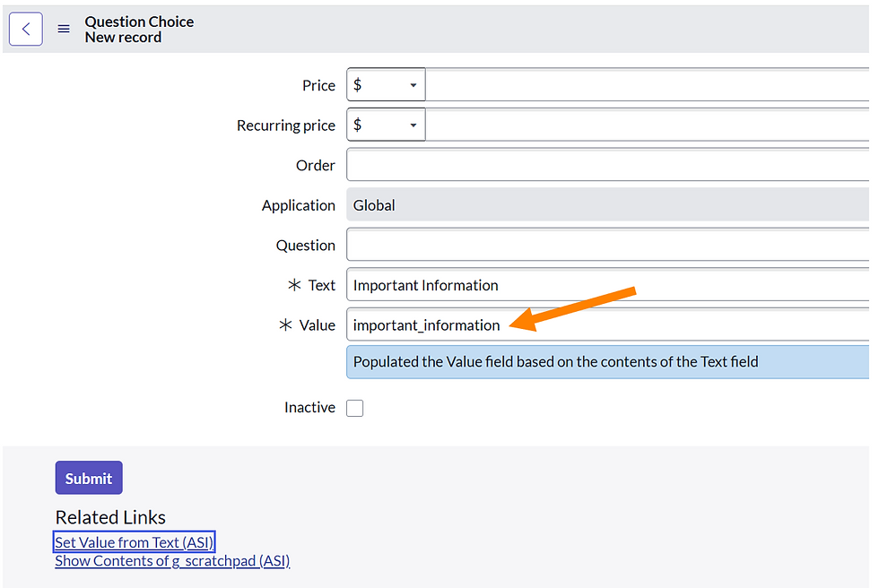This screenshot has width=879, height=588.
Task: Click inside the Recurring price amount field
Action: pyautogui.click(x=628, y=125)
